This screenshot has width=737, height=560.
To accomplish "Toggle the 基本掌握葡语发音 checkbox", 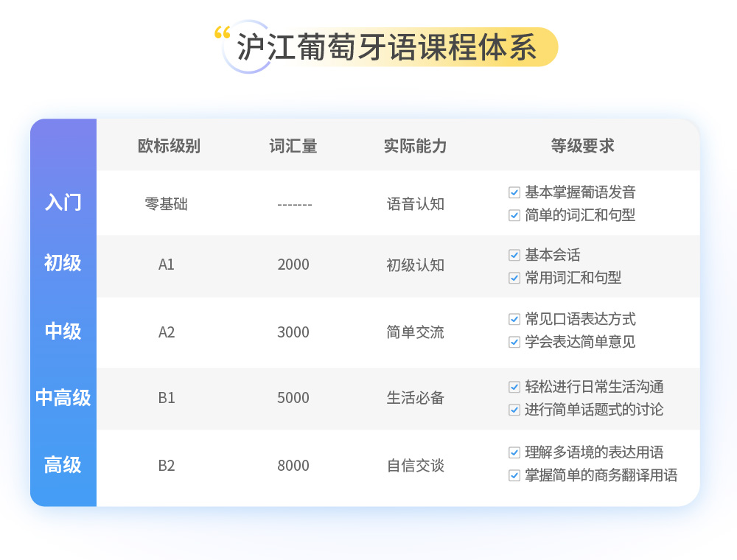I will click(x=514, y=193).
